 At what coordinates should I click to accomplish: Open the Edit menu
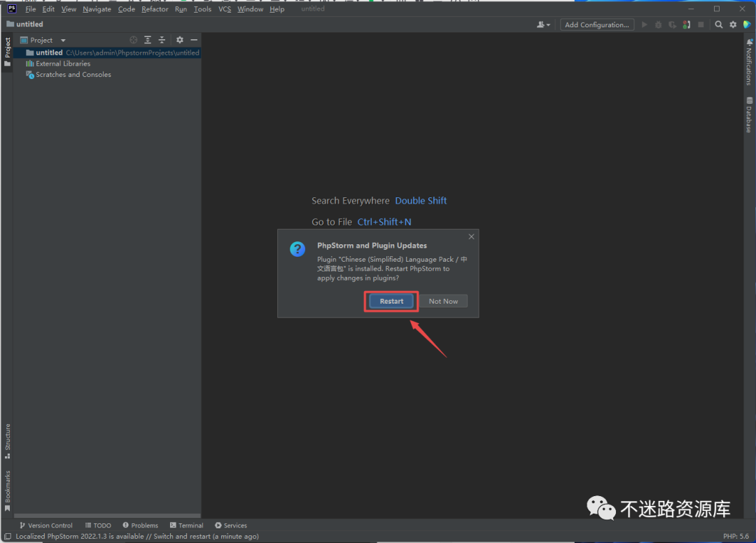pyautogui.click(x=48, y=9)
